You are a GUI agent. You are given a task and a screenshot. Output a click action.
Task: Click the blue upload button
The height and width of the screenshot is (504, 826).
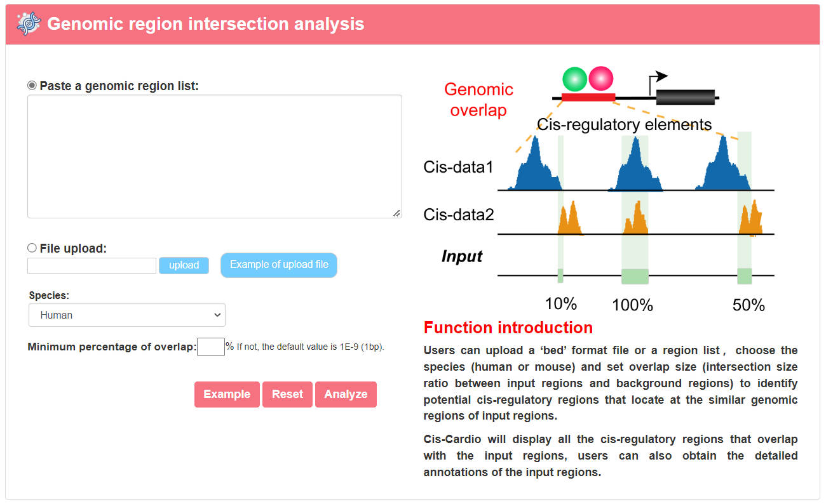[184, 265]
